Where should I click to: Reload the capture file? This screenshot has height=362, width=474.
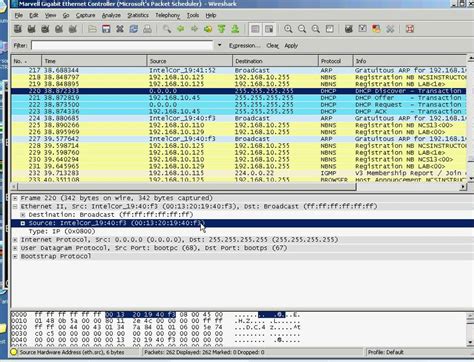click(133, 29)
